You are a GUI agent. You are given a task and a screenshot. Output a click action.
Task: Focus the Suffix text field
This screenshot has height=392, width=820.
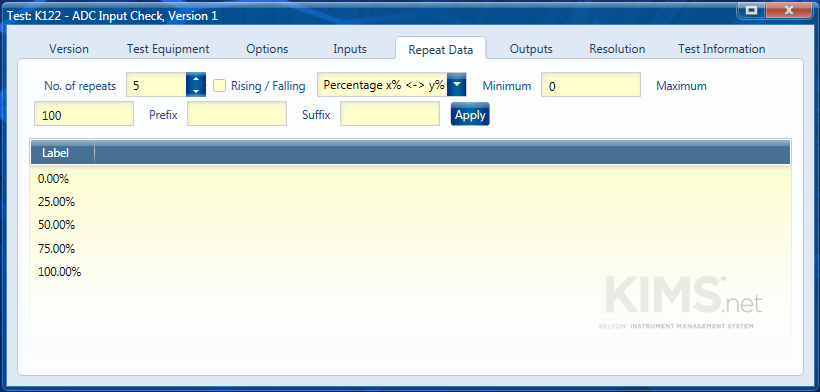(390, 114)
